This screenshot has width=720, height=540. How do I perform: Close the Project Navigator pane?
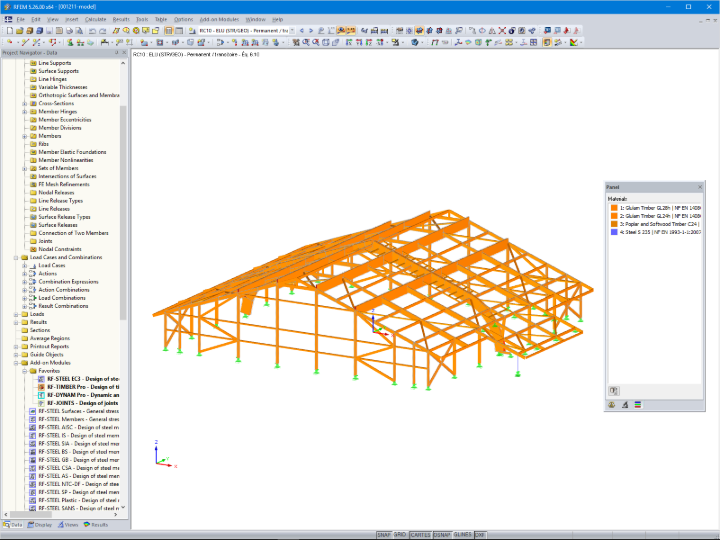pyautogui.click(x=124, y=53)
